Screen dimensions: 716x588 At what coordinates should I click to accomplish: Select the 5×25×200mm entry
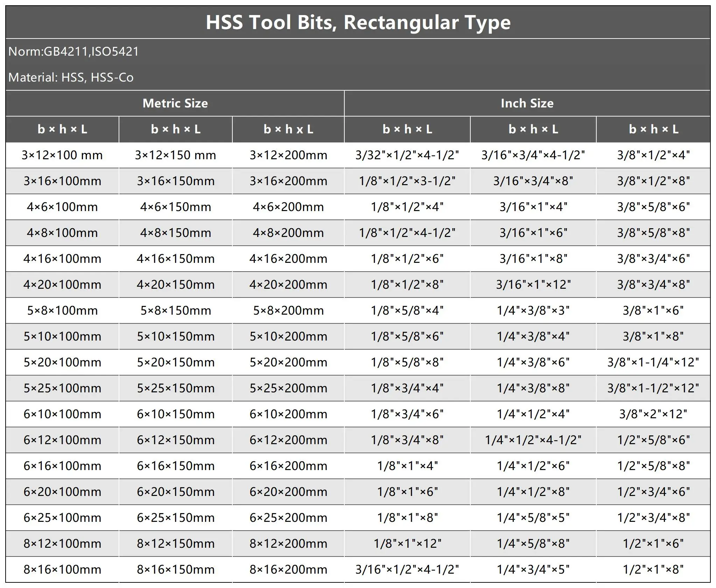[x=288, y=388]
